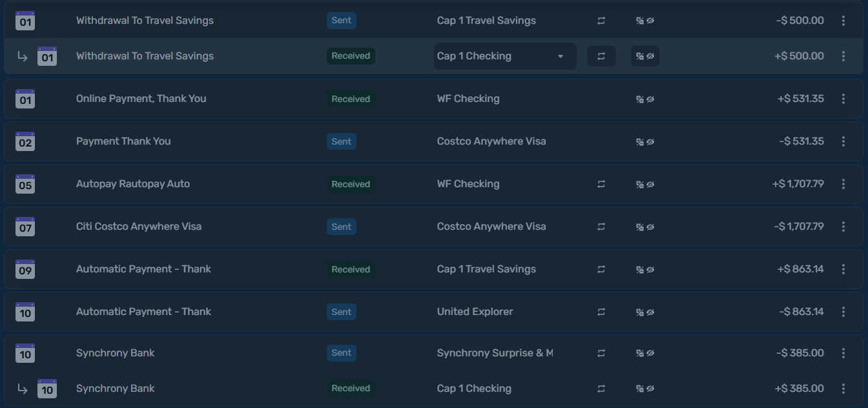Click sub-transaction arrow beside received Synchrony Bank
The height and width of the screenshot is (408, 868).
click(x=23, y=389)
